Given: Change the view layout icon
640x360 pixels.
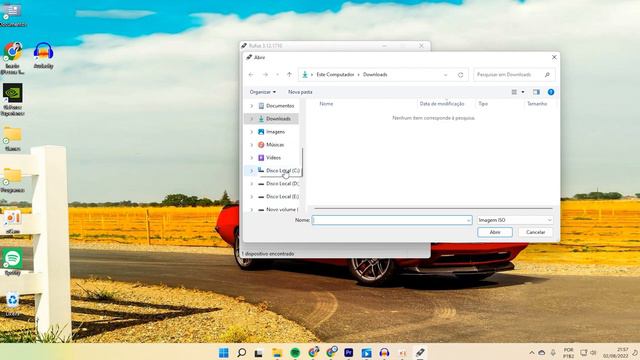Looking at the screenshot, I should [x=514, y=92].
